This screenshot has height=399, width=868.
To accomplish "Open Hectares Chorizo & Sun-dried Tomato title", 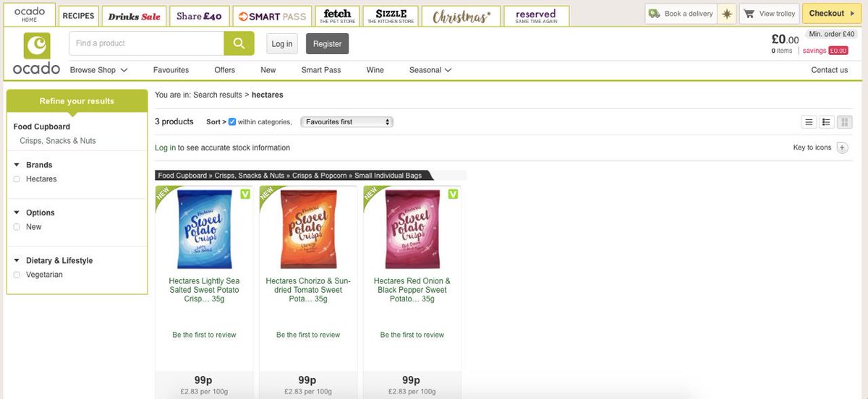I will pyautogui.click(x=308, y=290).
